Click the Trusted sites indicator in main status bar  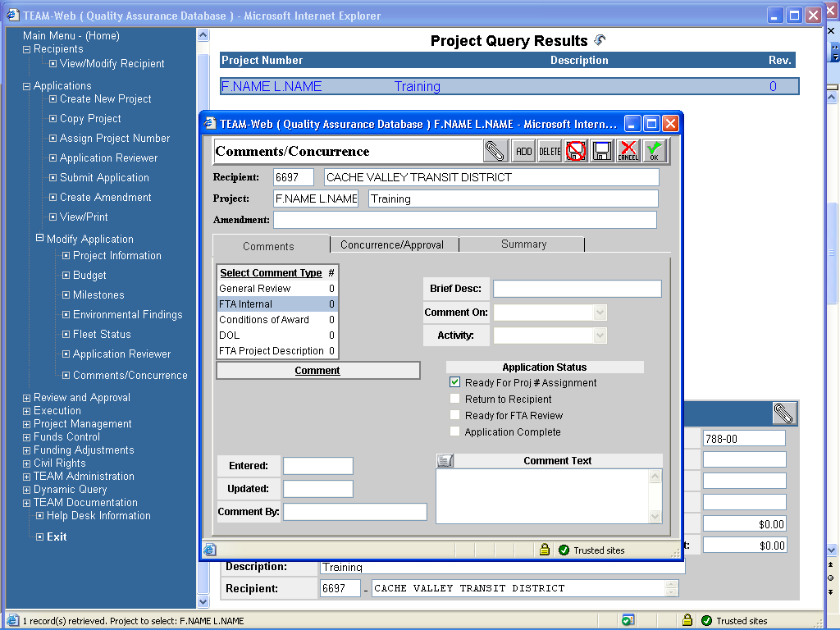734,621
